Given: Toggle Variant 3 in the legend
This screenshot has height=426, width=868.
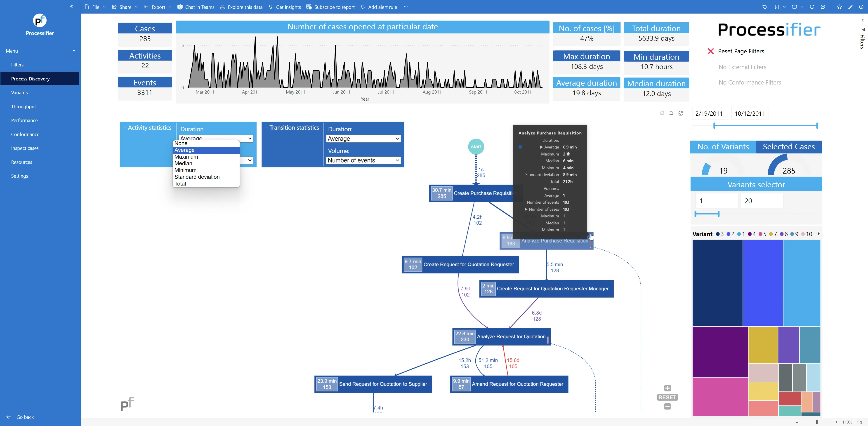Looking at the screenshot, I should pyautogui.click(x=719, y=234).
